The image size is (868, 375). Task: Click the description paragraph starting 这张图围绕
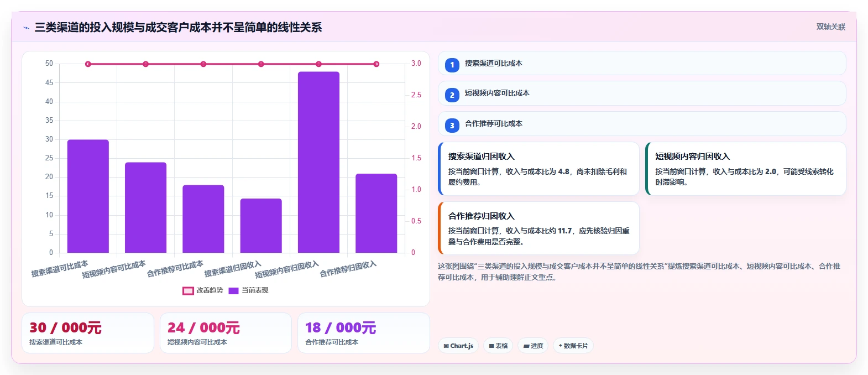pyautogui.click(x=639, y=272)
